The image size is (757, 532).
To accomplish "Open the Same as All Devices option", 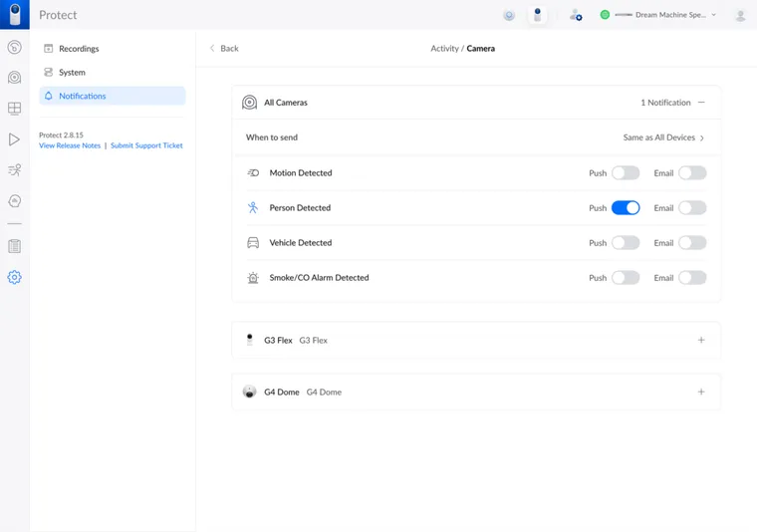I will [663, 137].
